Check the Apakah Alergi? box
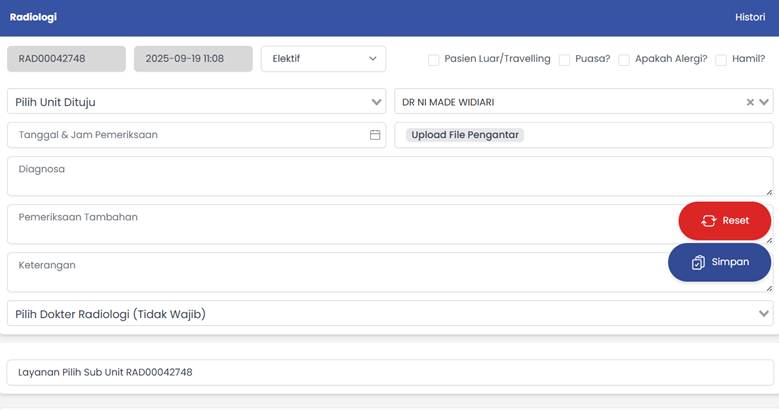Image resolution: width=779 pixels, height=412 pixels. 624,60
